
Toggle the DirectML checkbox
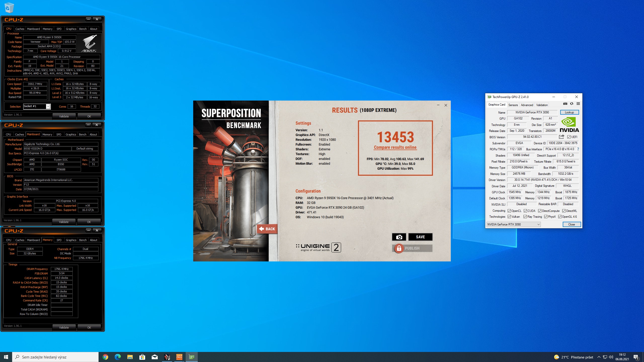[564, 211]
